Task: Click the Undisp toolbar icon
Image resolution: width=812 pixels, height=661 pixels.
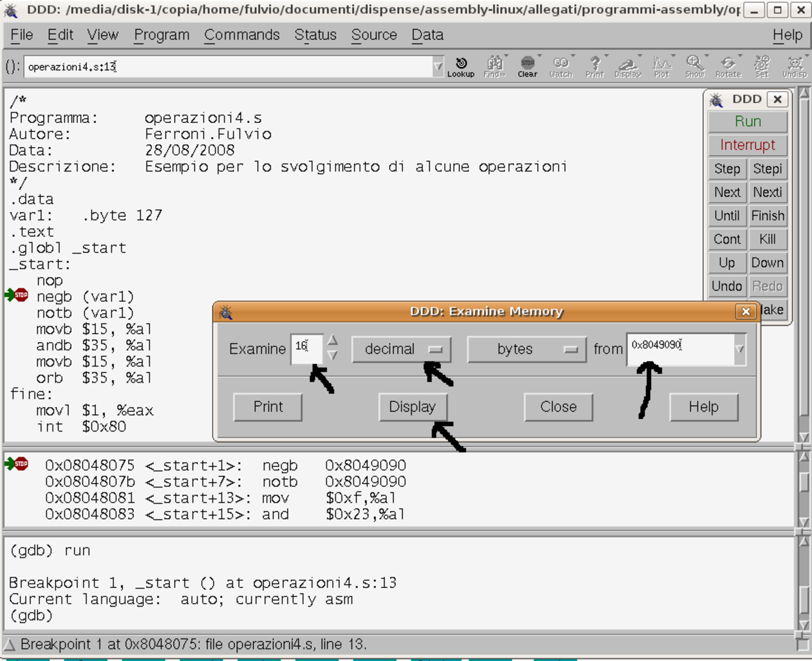Action: pyautogui.click(x=795, y=67)
